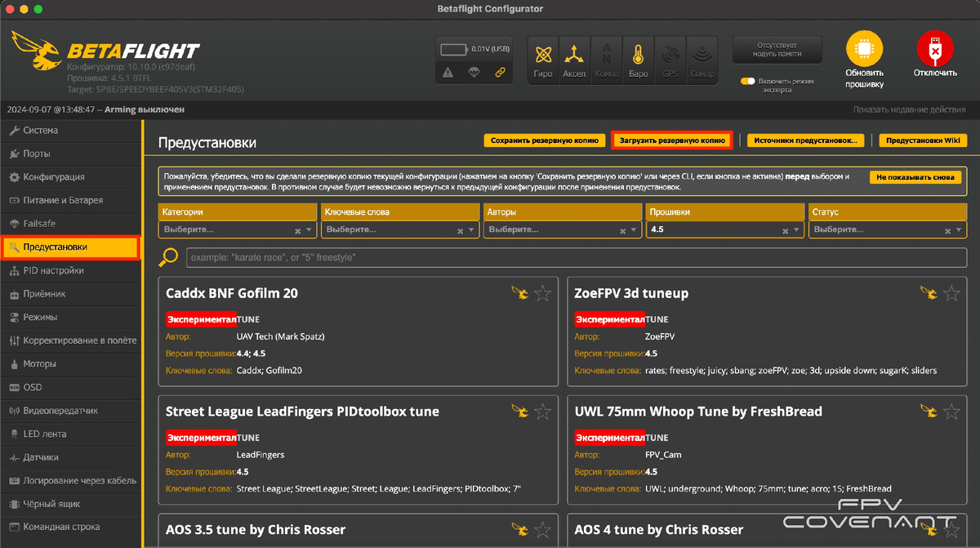Open the PID настройки tab
Screen dimensions: 980x548
click(x=70, y=270)
